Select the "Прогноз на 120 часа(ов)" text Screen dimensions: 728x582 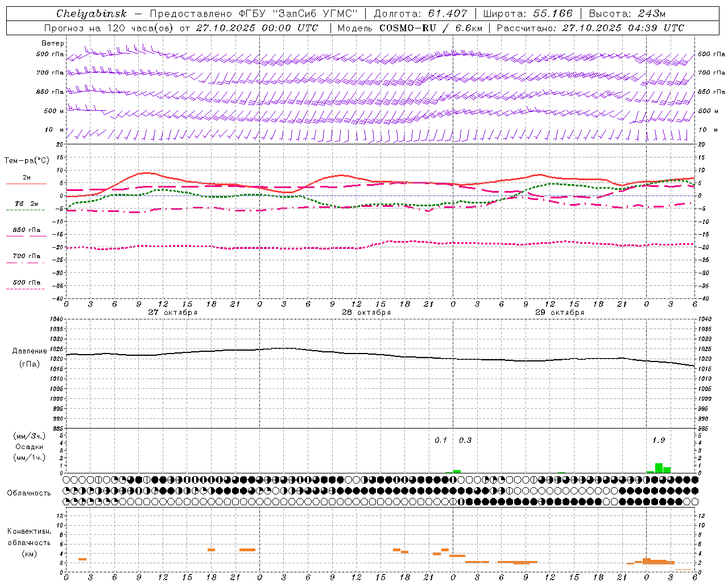point(108,28)
